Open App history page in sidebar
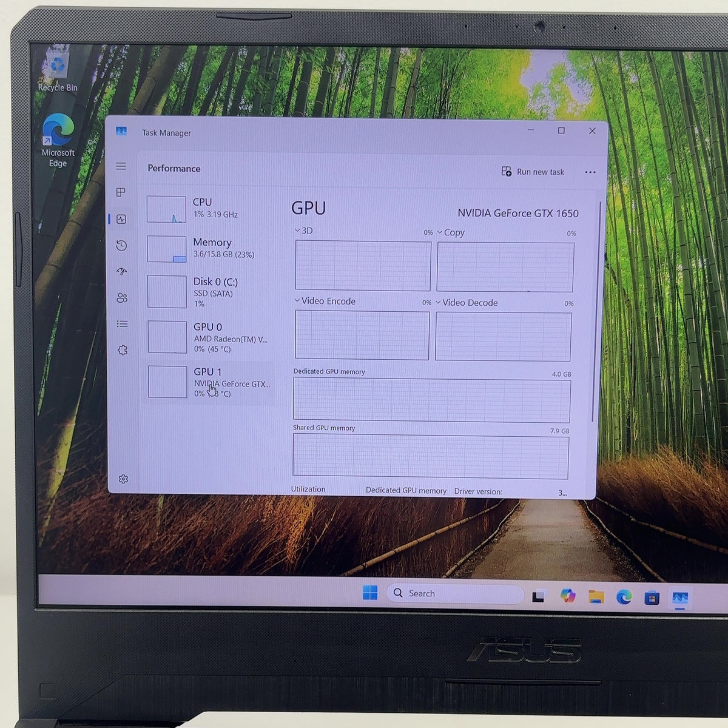Viewport: 728px width, 728px height. 121,245
